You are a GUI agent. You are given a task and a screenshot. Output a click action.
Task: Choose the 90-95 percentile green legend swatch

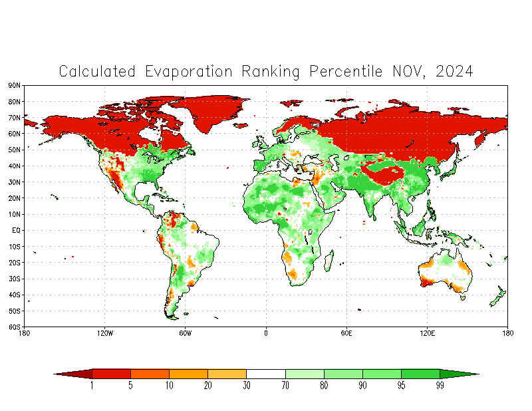click(382, 374)
